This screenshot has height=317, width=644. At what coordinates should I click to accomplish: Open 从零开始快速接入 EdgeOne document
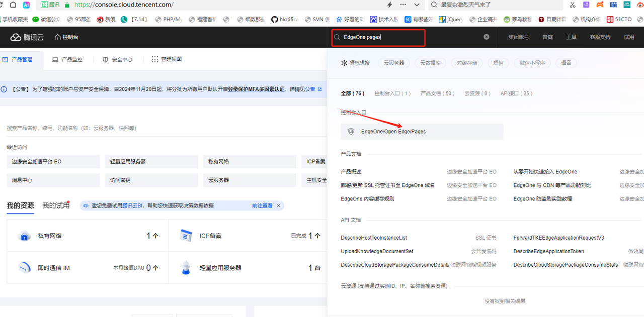tap(545, 172)
